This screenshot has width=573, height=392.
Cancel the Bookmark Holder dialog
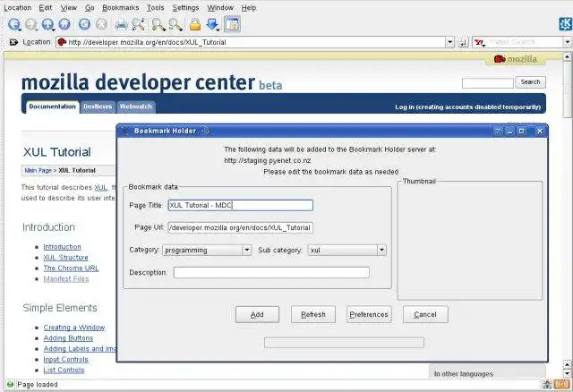(x=425, y=314)
